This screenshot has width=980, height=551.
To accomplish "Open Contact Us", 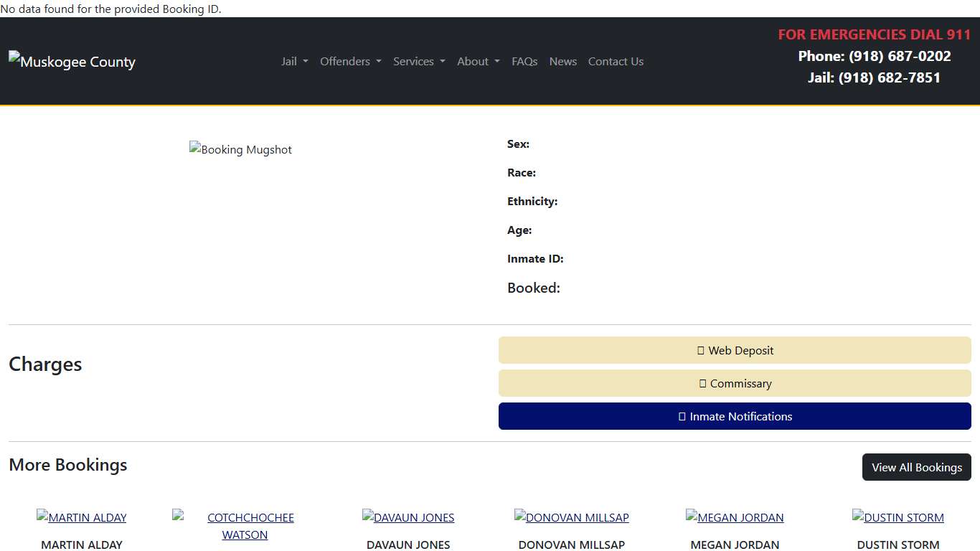I will 616,61.
